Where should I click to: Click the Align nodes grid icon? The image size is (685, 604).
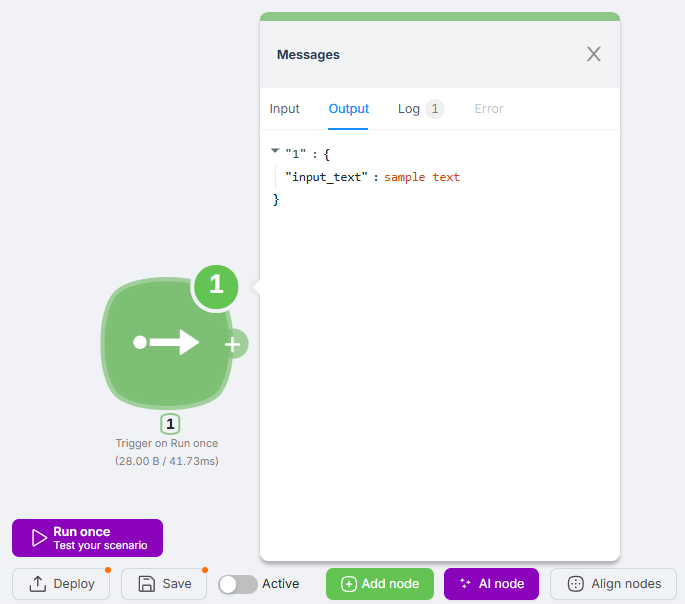pos(575,584)
